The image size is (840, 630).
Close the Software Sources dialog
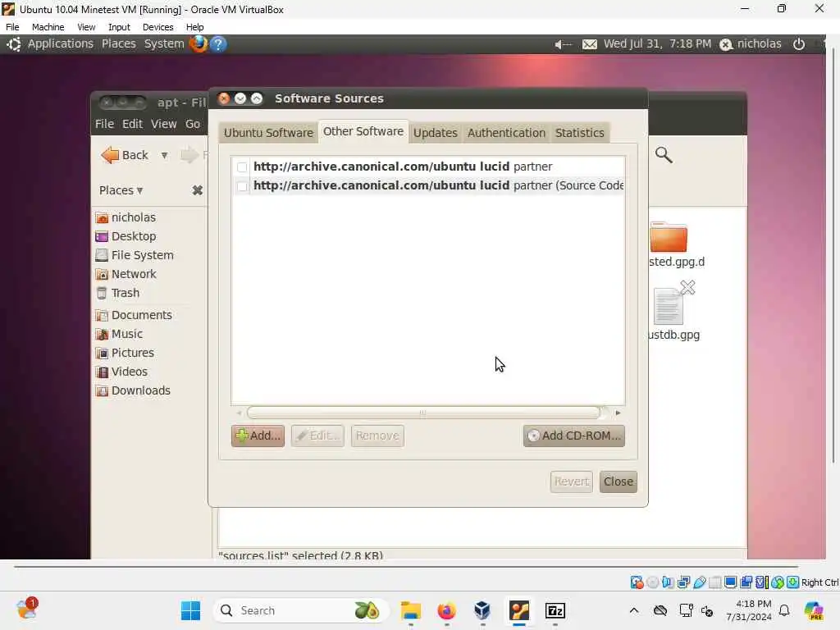pos(619,482)
